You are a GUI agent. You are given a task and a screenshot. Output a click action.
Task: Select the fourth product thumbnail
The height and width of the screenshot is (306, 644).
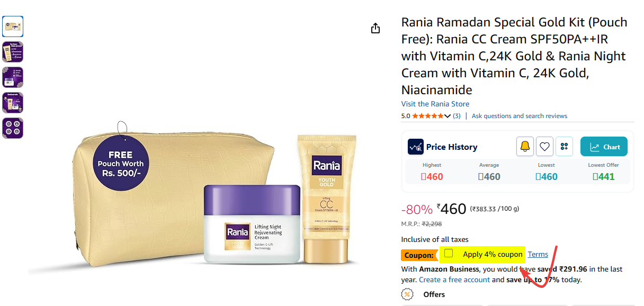click(x=13, y=103)
